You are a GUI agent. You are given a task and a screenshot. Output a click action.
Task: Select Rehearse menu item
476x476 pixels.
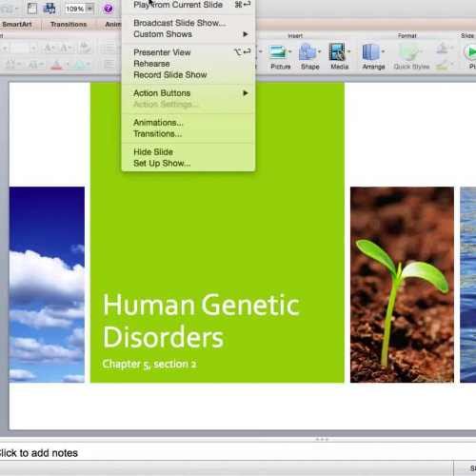pos(188,64)
